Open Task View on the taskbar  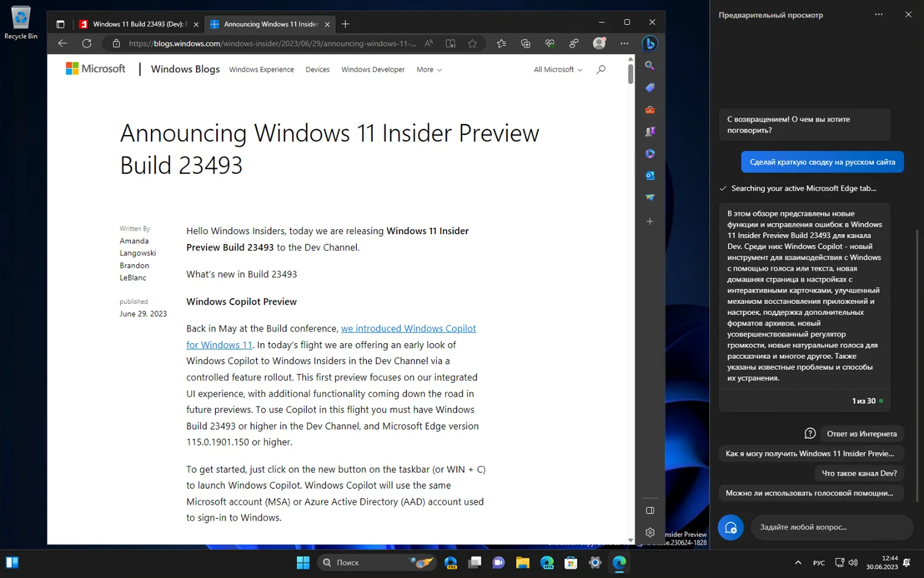(x=474, y=563)
